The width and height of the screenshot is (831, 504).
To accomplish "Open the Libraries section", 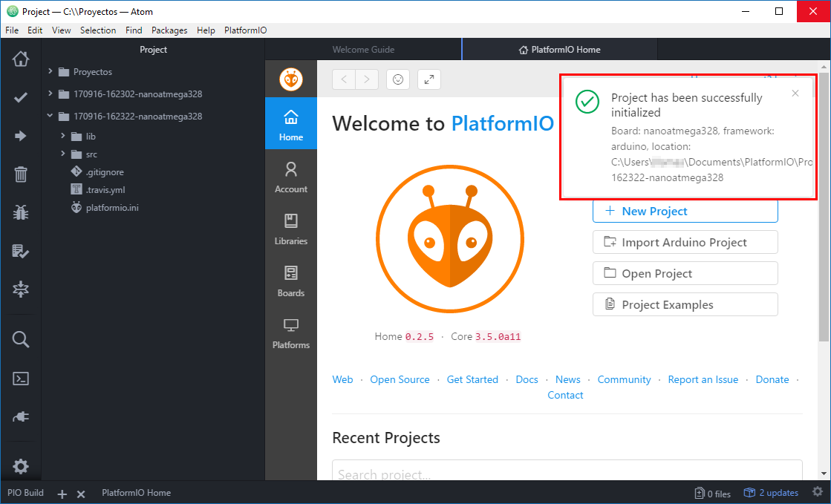I will [x=291, y=229].
